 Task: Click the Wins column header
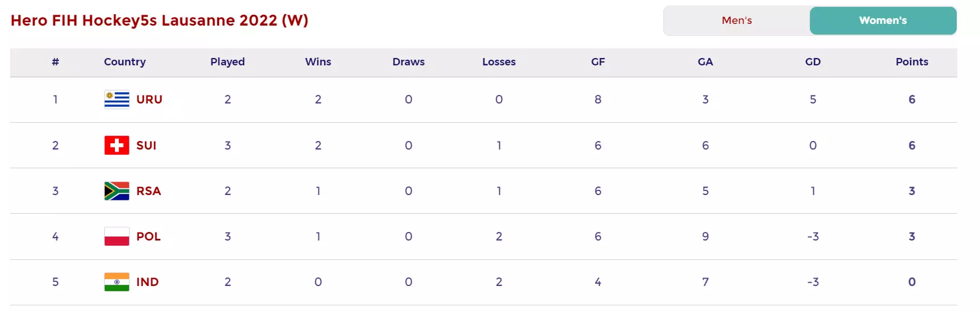click(x=318, y=62)
